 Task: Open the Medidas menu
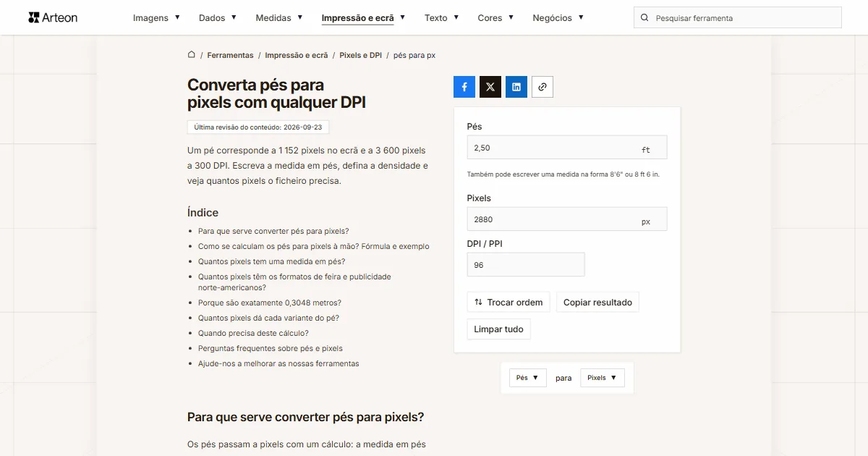pos(279,18)
